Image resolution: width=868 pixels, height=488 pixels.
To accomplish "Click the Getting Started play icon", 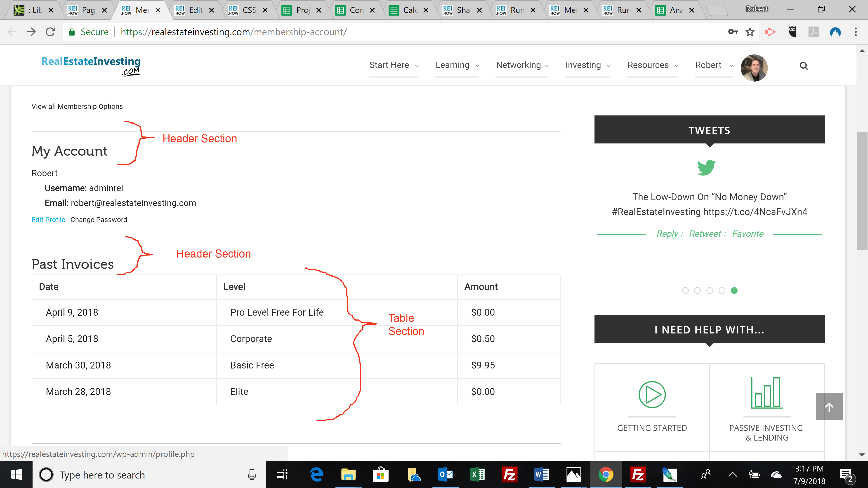I will (652, 394).
